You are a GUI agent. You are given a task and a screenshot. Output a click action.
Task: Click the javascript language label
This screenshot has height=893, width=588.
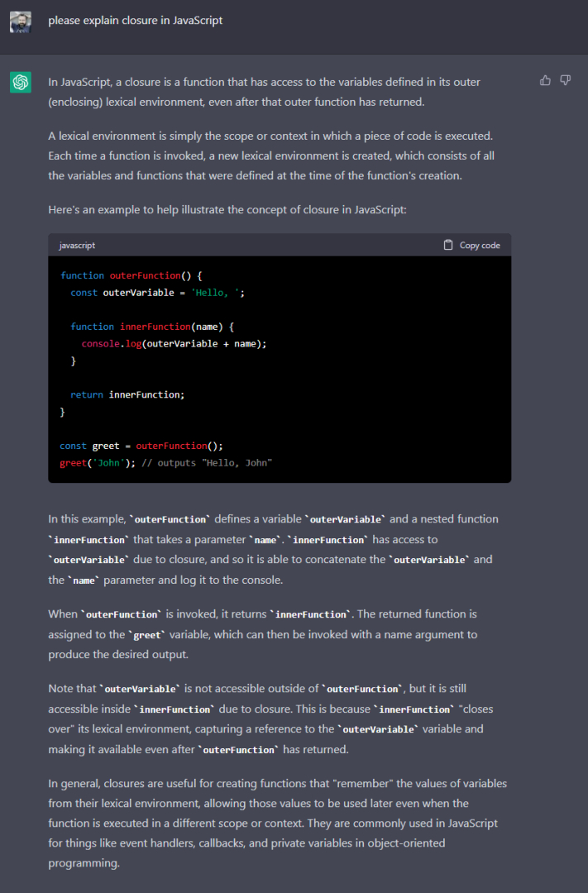click(x=77, y=246)
